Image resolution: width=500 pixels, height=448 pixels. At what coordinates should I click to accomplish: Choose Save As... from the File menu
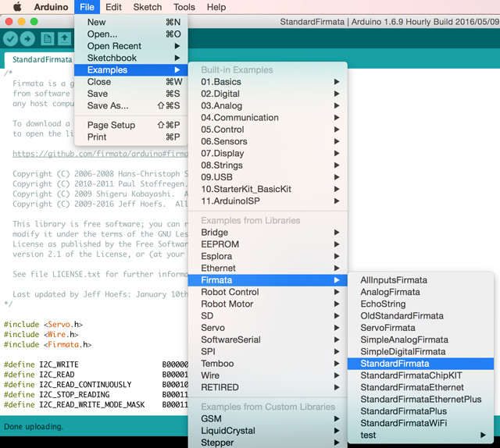(131, 105)
